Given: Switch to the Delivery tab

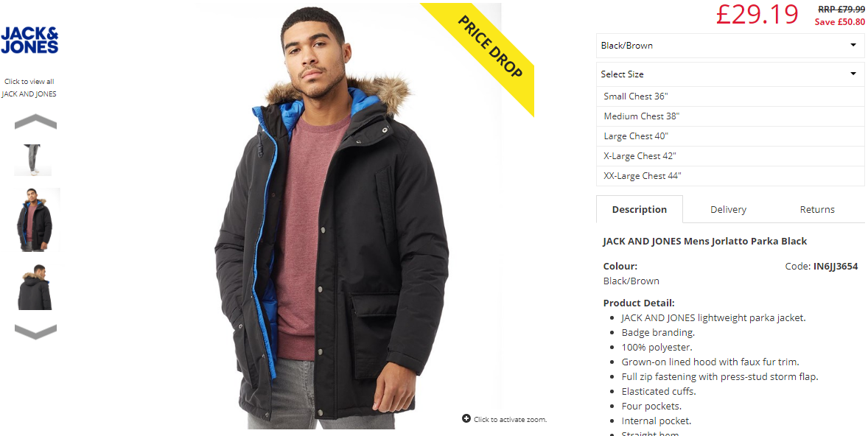Looking at the screenshot, I should [x=728, y=210].
